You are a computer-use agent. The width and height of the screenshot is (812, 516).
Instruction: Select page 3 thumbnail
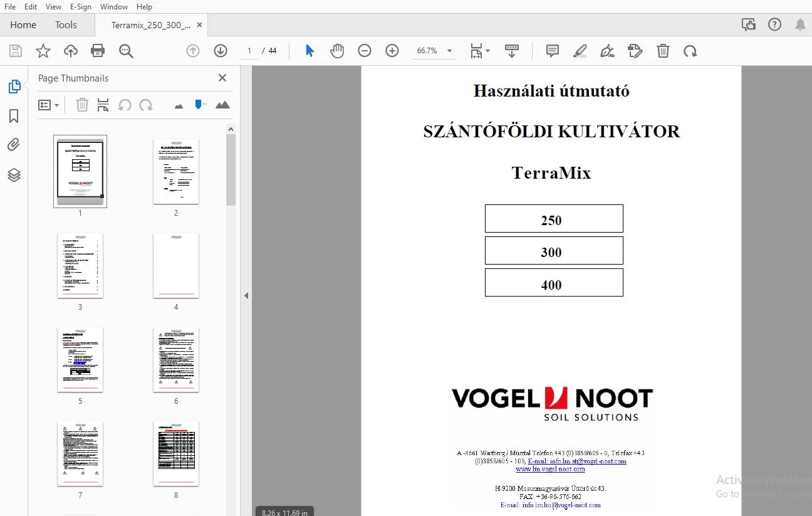point(80,266)
